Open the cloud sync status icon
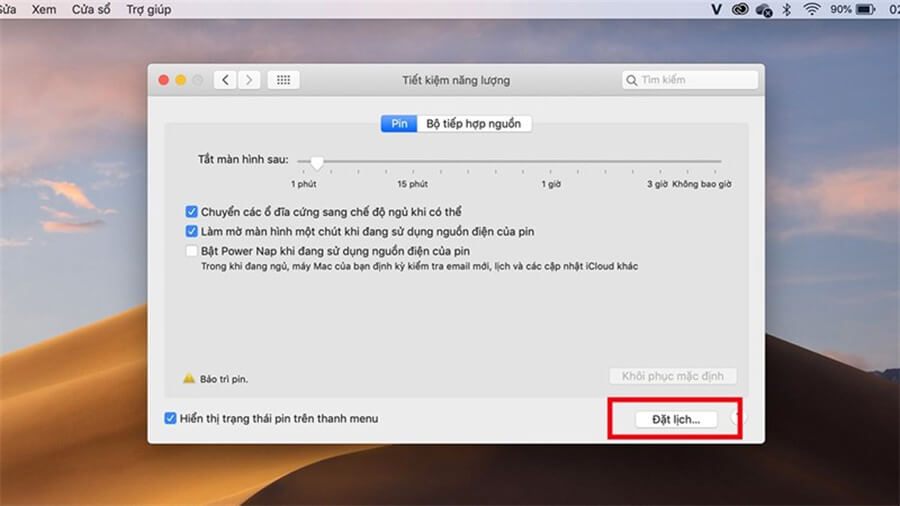900x506 pixels. 764,10
